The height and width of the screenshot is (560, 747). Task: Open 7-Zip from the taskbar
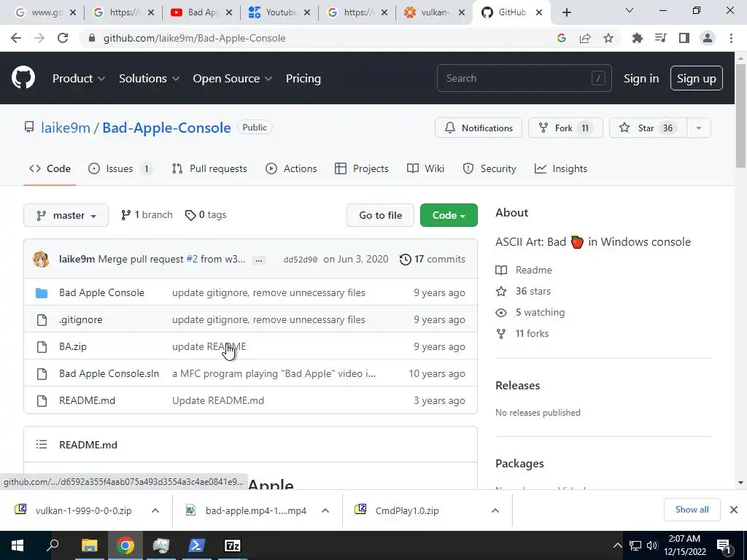click(233, 545)
